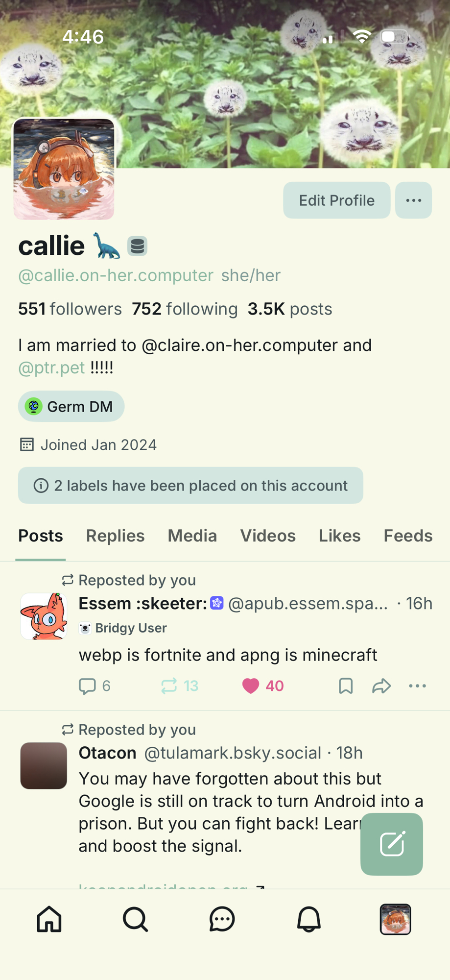This screenshot has width=450, height=980.
Task: Toggle like on Essem's post
Action: (251, 686)
